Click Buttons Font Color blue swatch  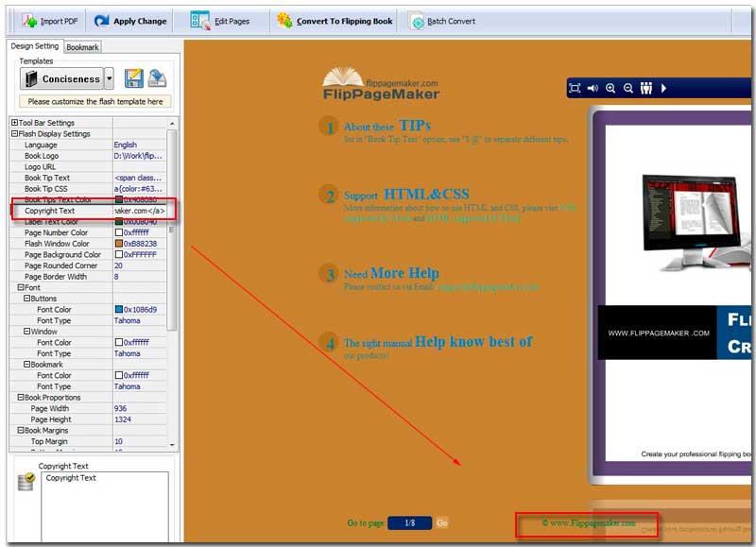click(x=119, y=310)
